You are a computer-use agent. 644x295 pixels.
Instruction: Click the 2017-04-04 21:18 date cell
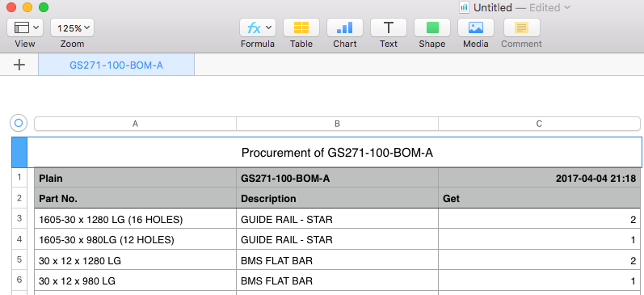coord(539,179)
